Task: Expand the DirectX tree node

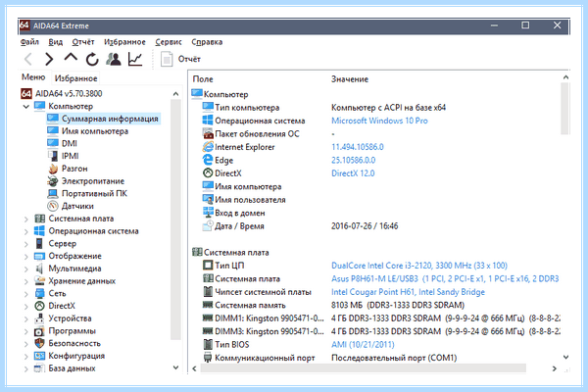Action: (25, 306)
